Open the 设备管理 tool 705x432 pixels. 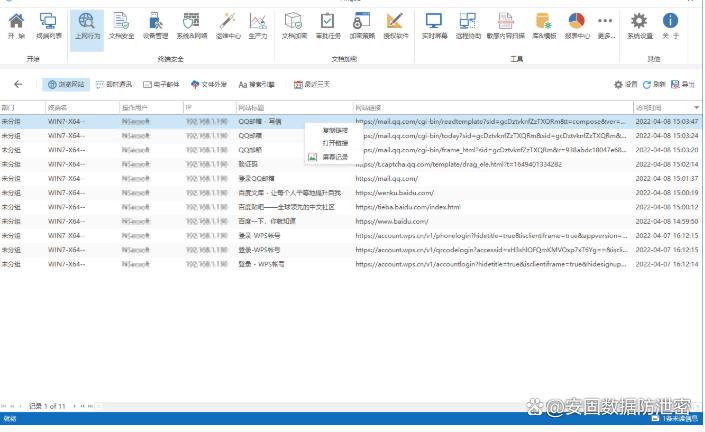(x=154, y=25)
